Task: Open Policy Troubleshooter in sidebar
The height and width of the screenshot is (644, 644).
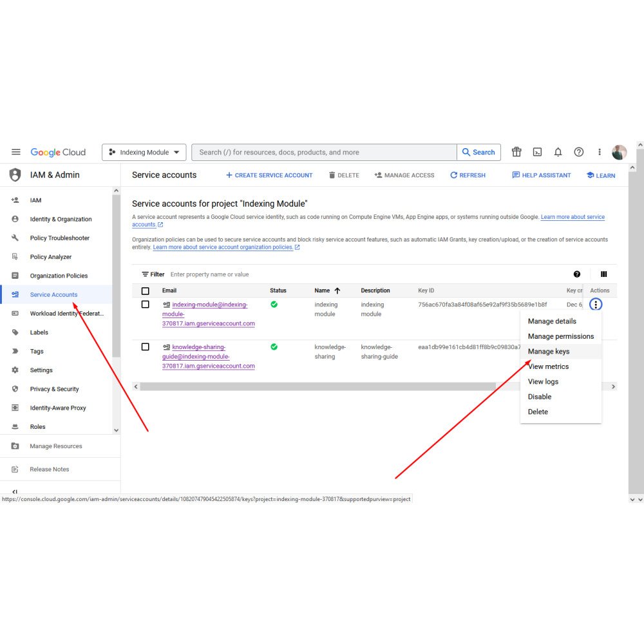Action: (56, 238)
